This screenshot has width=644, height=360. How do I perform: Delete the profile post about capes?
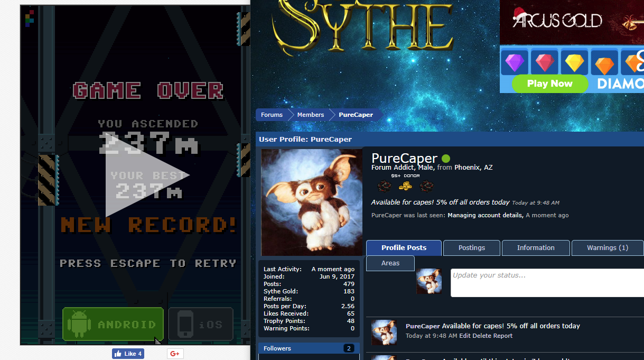click(482, 336)
